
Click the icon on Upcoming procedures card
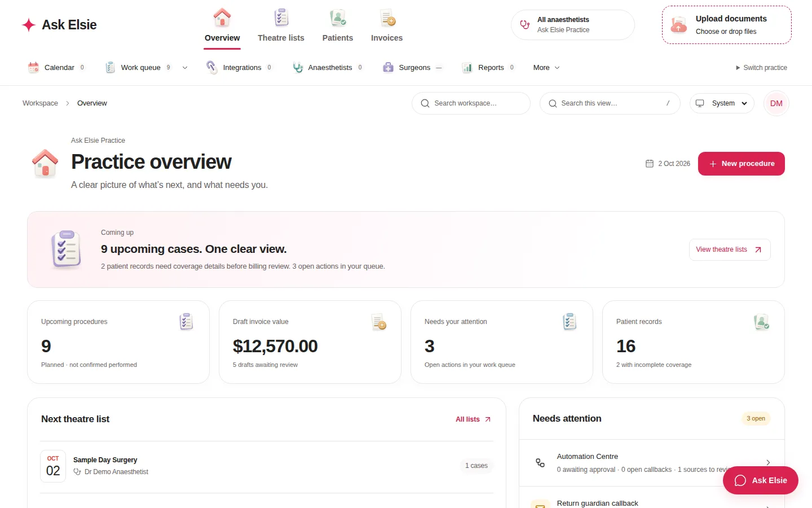186,322
